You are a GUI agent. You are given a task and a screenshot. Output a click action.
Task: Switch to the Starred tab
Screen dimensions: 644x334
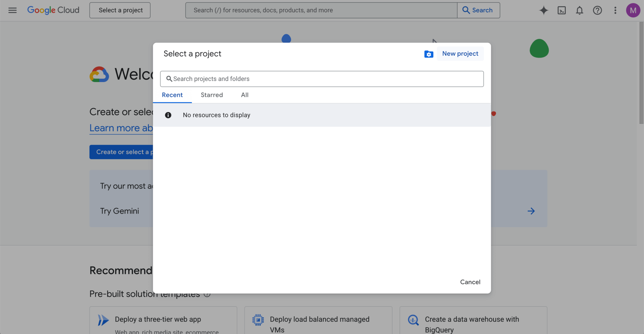(x=212, y=95)
